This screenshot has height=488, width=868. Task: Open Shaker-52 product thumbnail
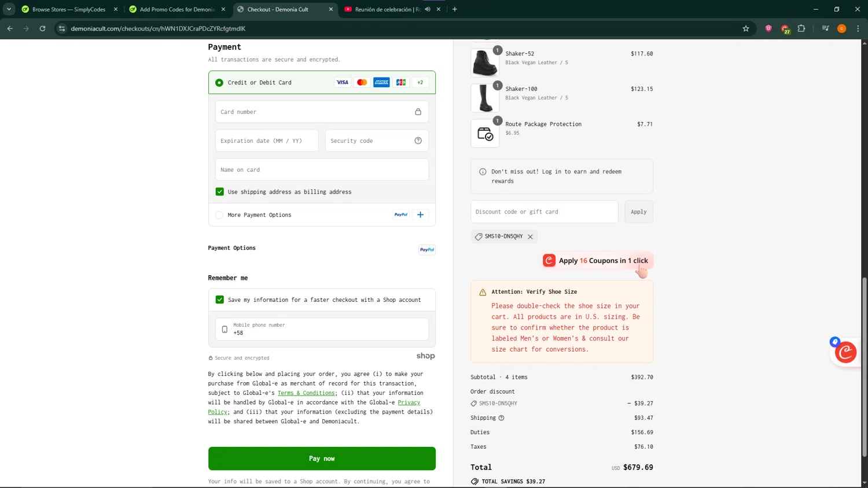485,62
